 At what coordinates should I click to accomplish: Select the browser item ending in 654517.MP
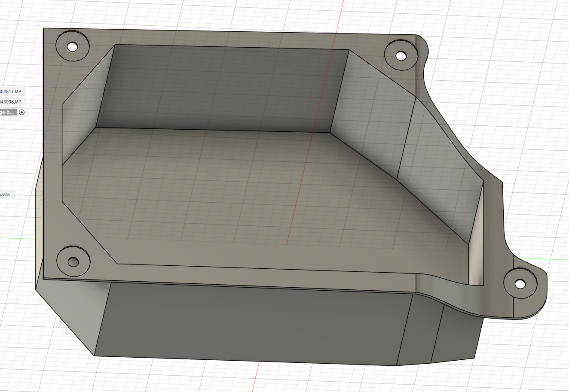click(x=11, y=91)
